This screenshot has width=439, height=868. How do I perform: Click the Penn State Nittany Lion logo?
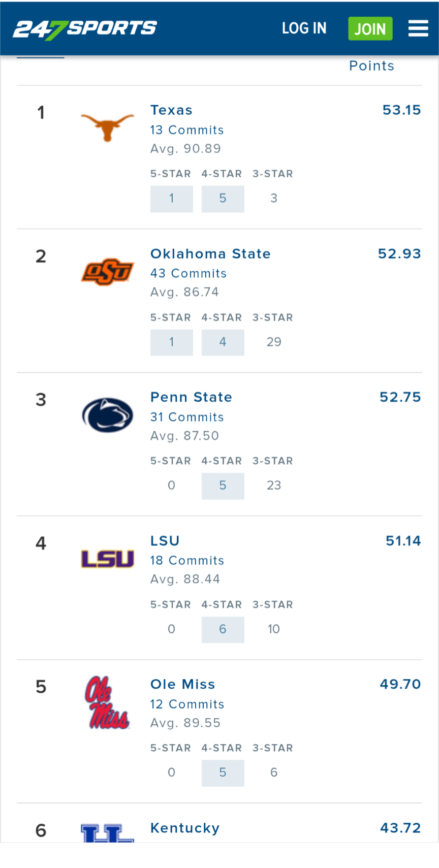click(x=107, y=415)
